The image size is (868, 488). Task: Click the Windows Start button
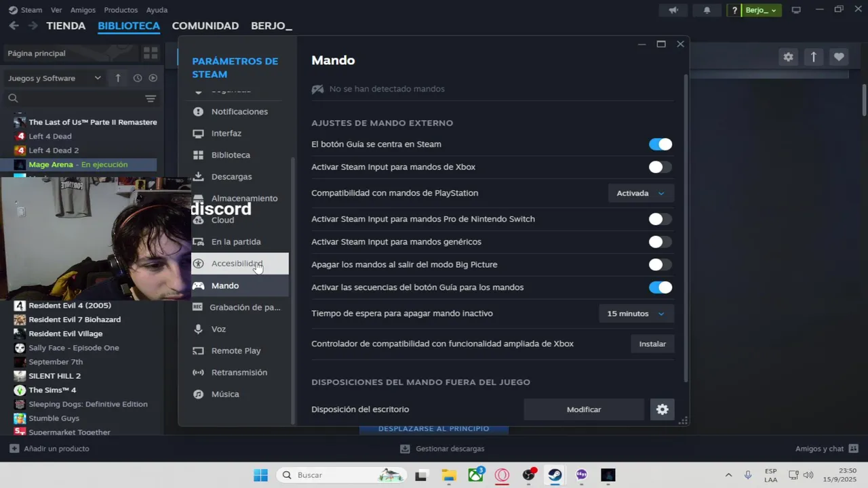260,475
